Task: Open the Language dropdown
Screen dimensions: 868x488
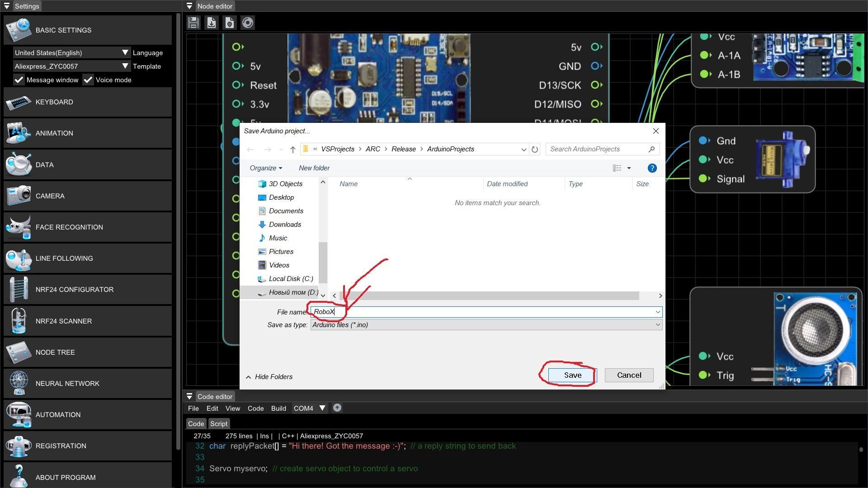Action: 125,52
